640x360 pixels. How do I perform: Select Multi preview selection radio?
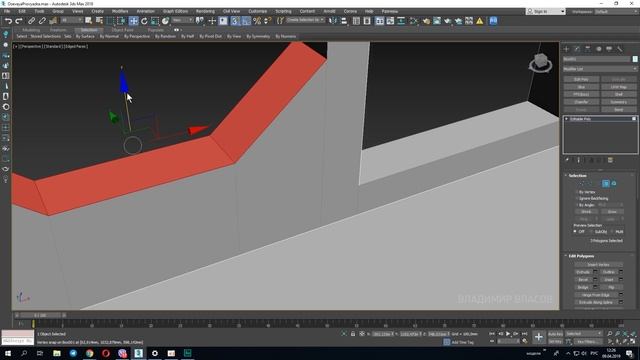(613, 231)
